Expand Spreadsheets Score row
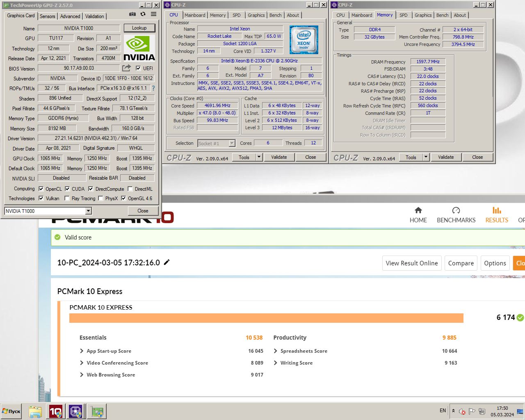525x420 pixels. click(x=276, y=351)
